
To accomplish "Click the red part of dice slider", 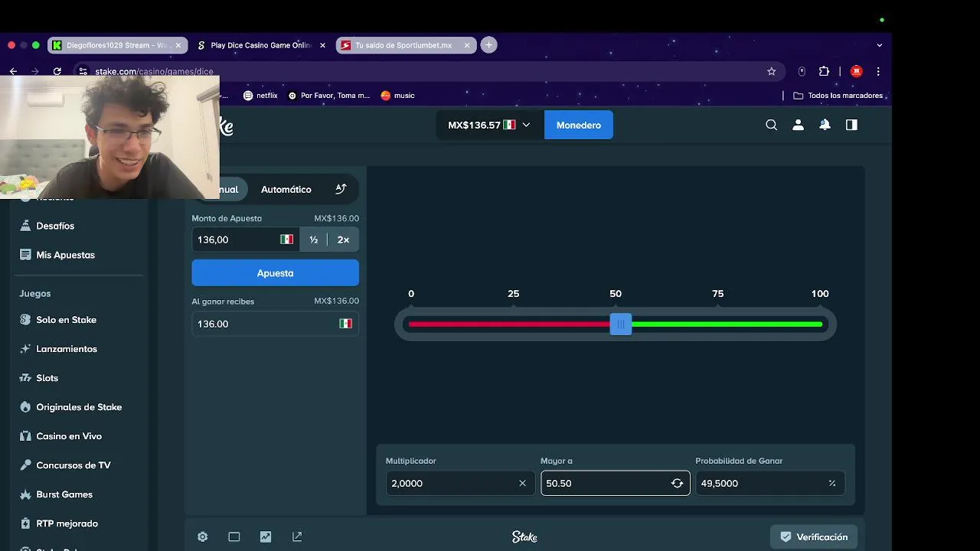I will pos(509,324).
